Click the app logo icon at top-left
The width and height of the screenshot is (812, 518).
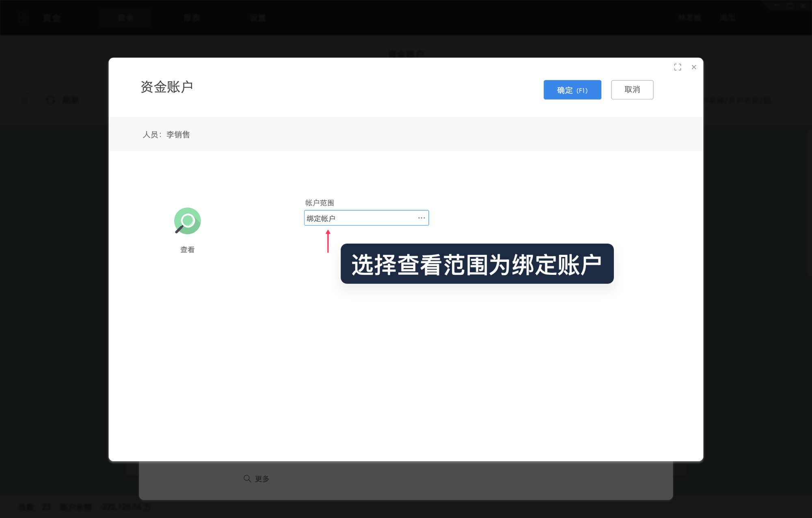click(24, 17)
